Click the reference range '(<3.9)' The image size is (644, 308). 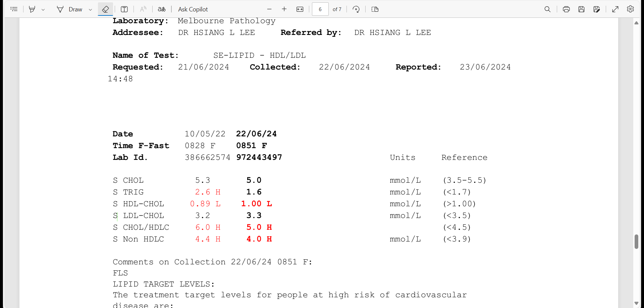(457, 239)
